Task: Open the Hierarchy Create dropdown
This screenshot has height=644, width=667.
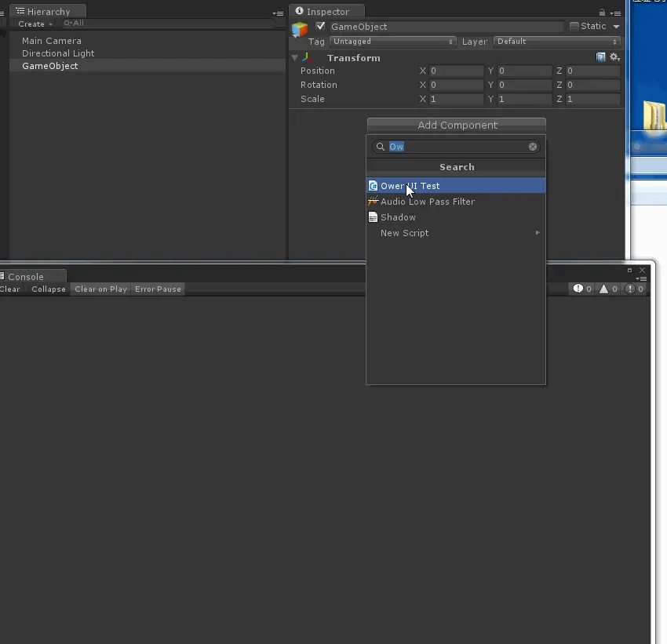Action: [35, 24]
